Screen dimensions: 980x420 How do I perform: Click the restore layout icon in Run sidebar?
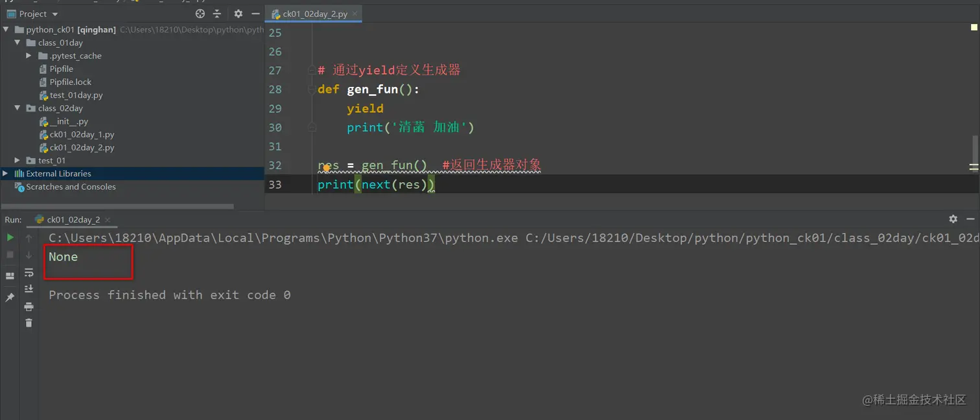10,276
